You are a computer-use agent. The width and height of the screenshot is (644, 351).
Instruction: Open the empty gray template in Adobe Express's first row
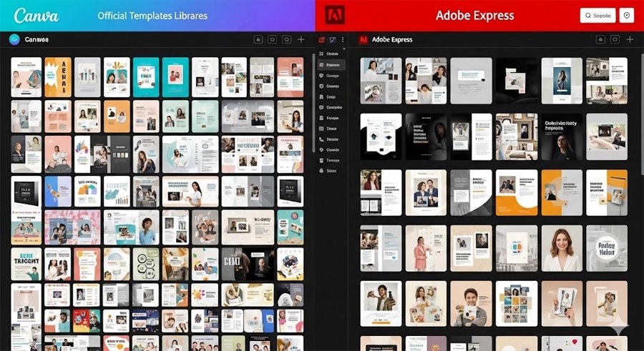pos(471,81)
